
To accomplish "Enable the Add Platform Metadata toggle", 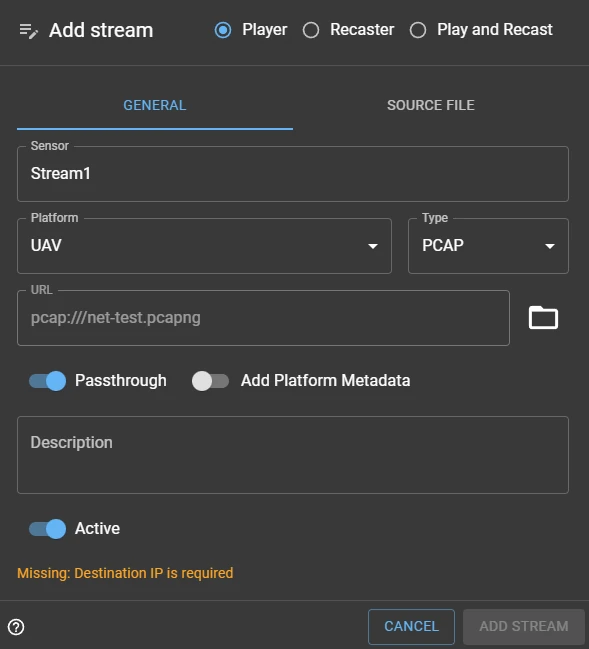I will pyautogui.click(x=210, y=381).
